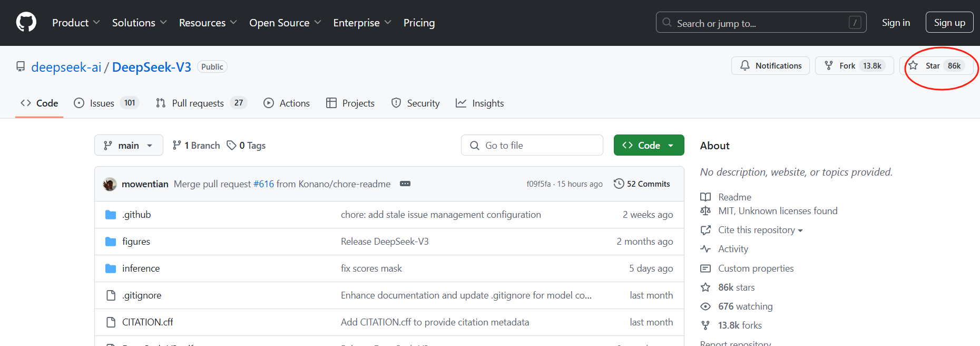Open the inference folder
Viewport: 980px width, 346px height.
pyautogui.click(x=141, y=268)
